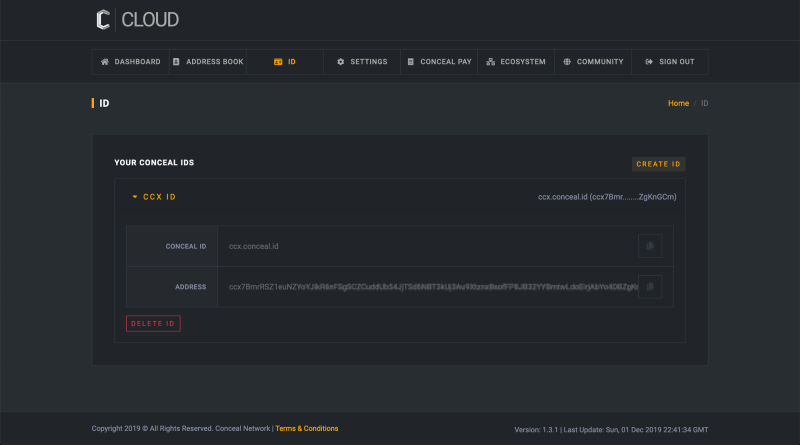The width and height of the screenshot is (800, 445).
Task: Click the long ccx7Bmr address text
Action: pos(433,287)
